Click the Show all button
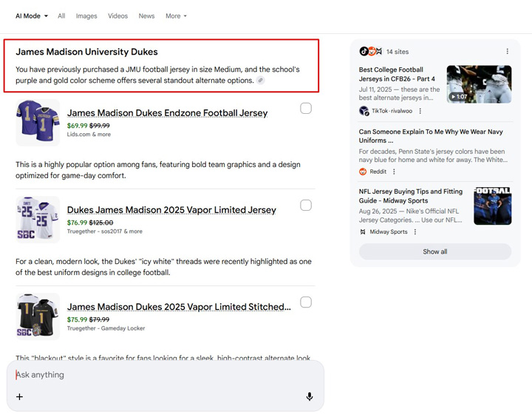 [x=434, y=251]
